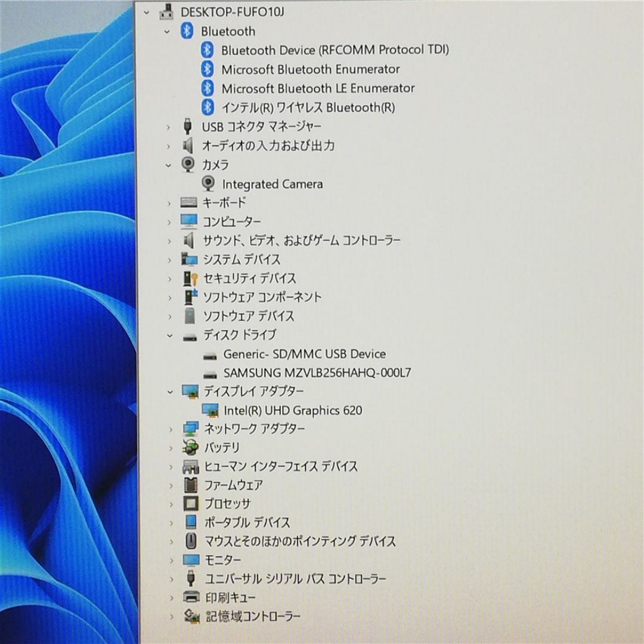Click the Integrated Camera device icon
The height and width of the screenshot is (644, 644).
209,184
